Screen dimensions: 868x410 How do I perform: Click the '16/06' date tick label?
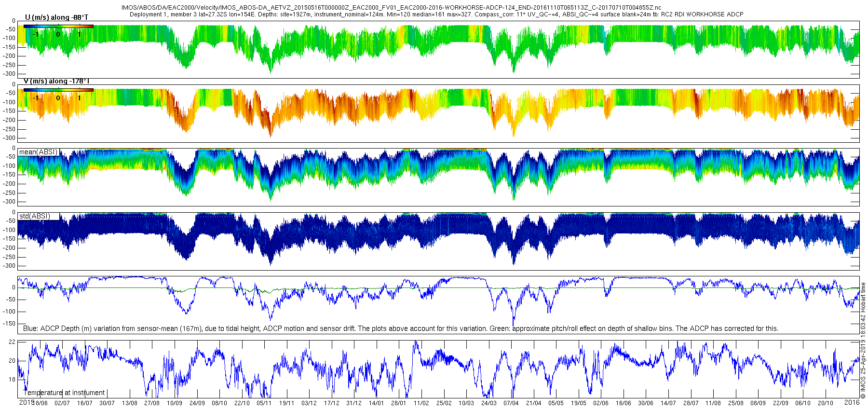pos(623,403)
